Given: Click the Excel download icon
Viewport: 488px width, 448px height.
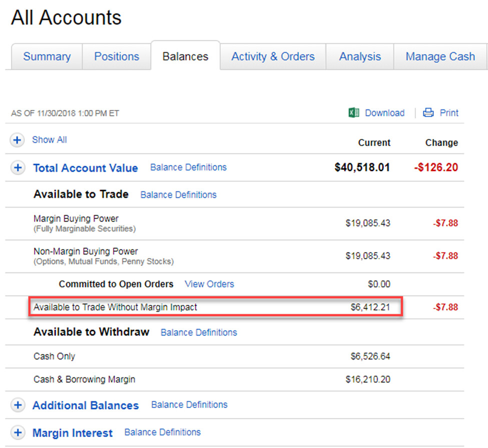Looking at the screenshot, I should coord(354,113).
